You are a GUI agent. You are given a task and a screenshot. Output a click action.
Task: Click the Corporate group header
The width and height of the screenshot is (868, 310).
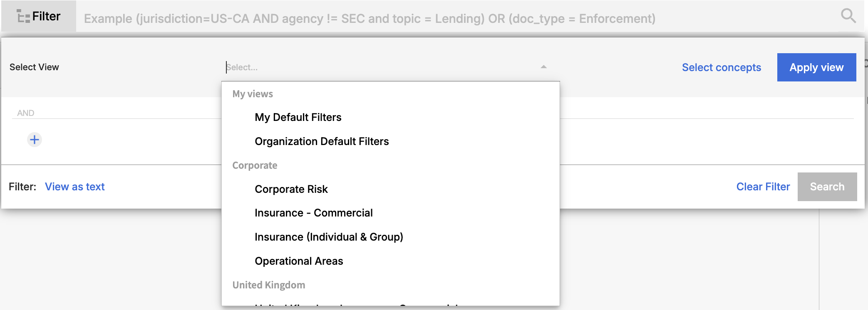(x=255, y=166)
